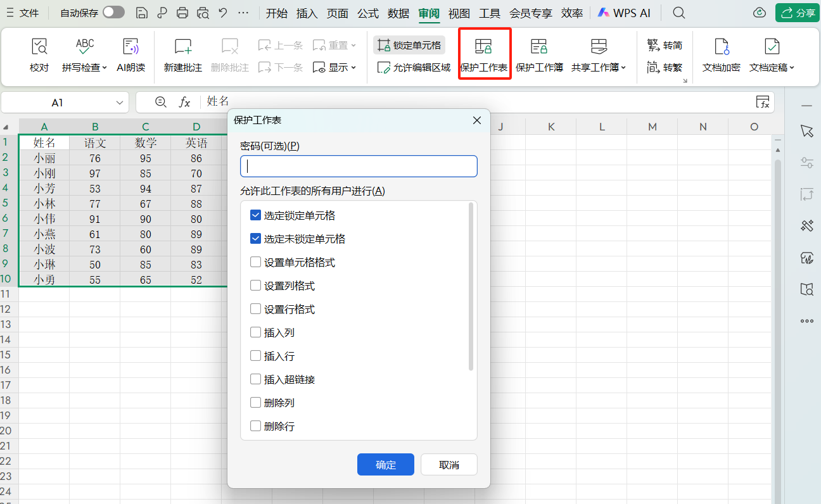Click the 确定 button to confirm protection

[x=385, y=464]
